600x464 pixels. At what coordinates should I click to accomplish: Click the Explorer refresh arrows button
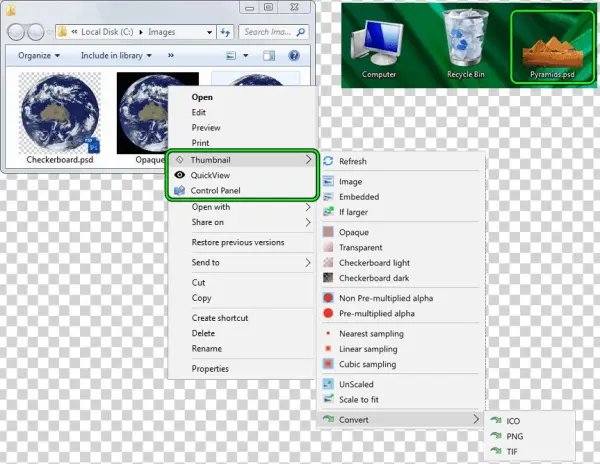coord(225,32)
